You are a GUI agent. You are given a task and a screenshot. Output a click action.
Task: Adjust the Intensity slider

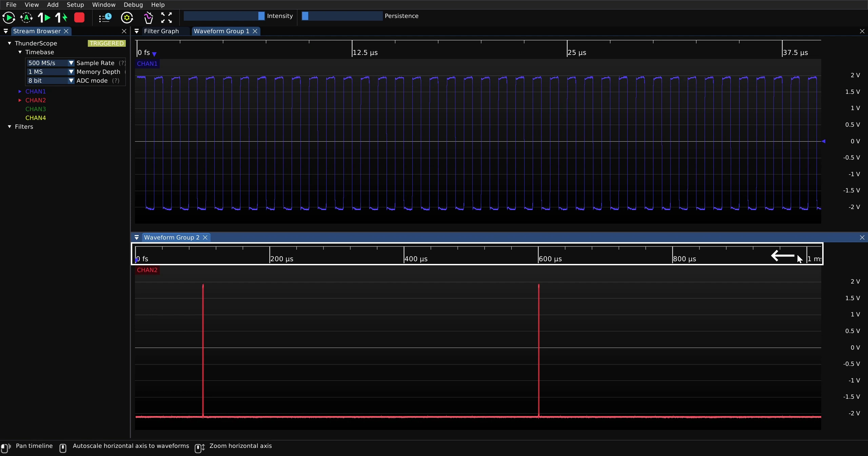coord(224,16)
